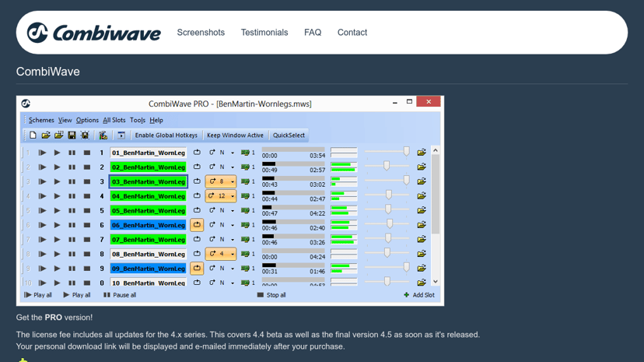This screenshot has height=362, width=644.
Task: Open the View menu
Action: pos(65,121)
